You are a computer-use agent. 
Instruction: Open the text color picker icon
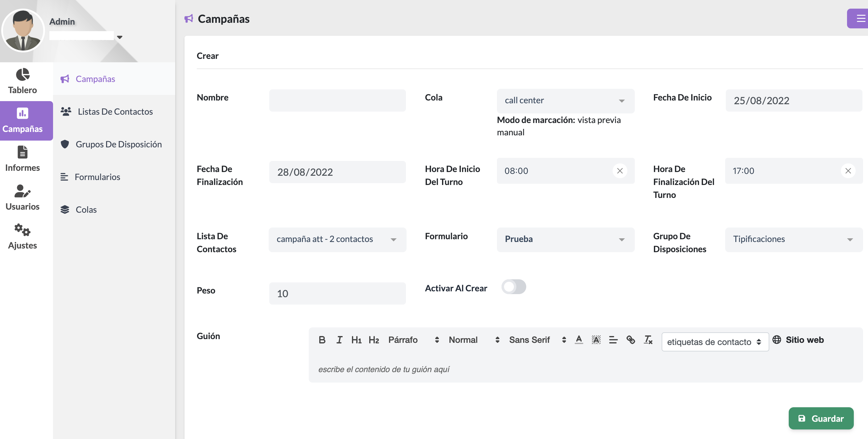point(579,340)
